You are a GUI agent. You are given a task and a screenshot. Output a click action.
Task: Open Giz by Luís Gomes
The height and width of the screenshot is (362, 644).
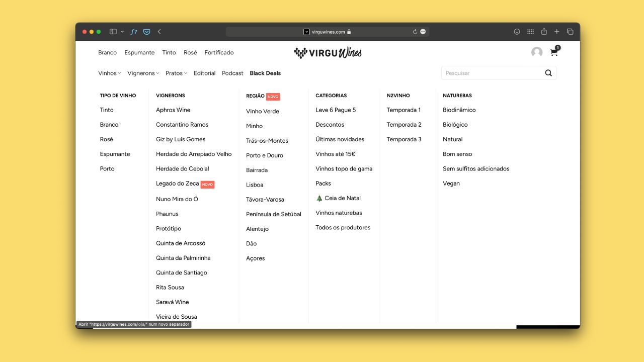pos(181,139)
